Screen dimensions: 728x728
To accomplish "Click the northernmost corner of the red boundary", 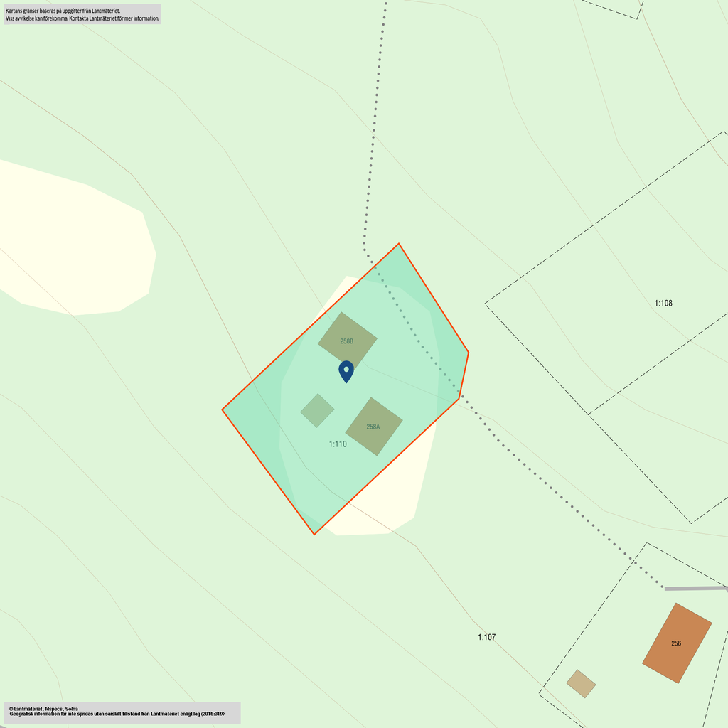I will point(399,244).
